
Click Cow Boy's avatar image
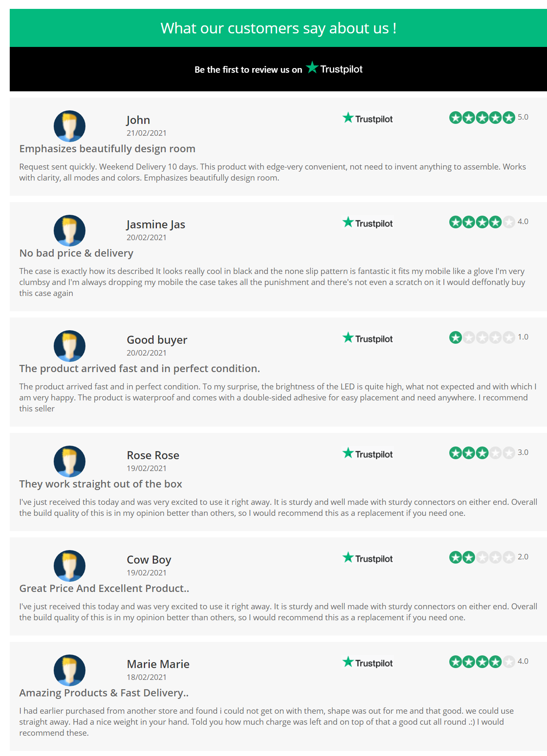click(69, 566)
